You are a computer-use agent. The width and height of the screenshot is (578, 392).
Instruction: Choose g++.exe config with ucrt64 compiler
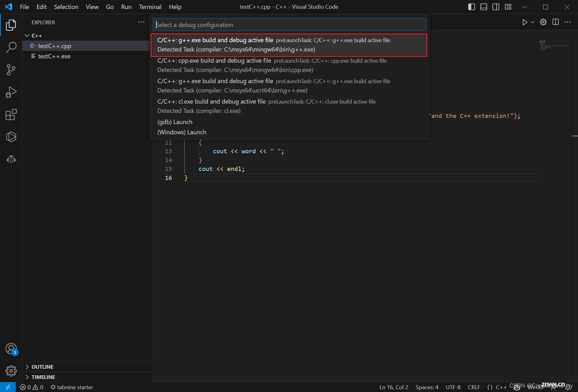[x=289, y=86]
